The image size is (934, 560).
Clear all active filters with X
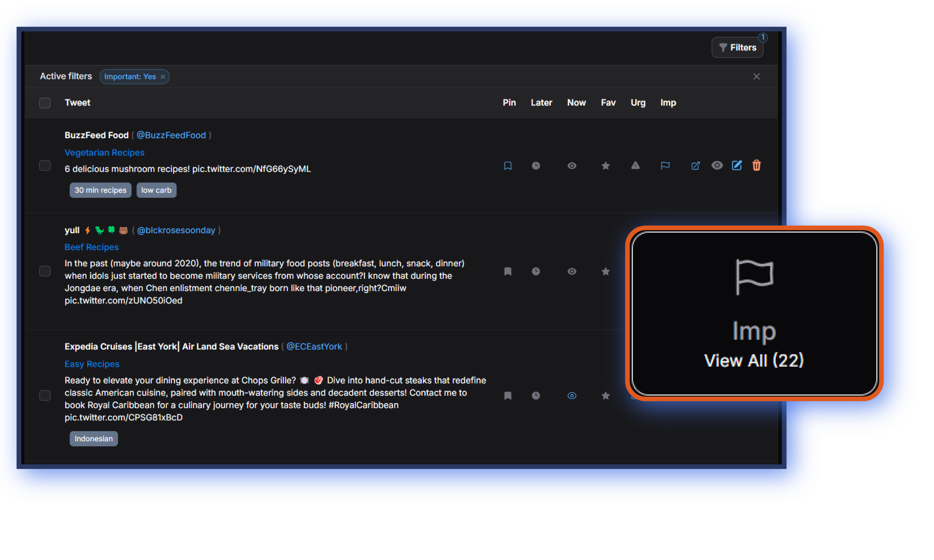pyautogui.click(x=756, y=77)
